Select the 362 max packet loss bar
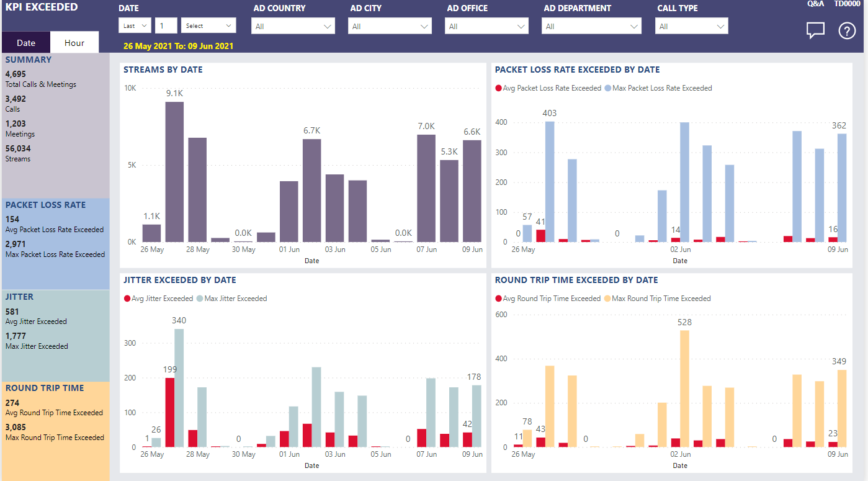The width and height of the screenshot is (868, 481). 842,188
